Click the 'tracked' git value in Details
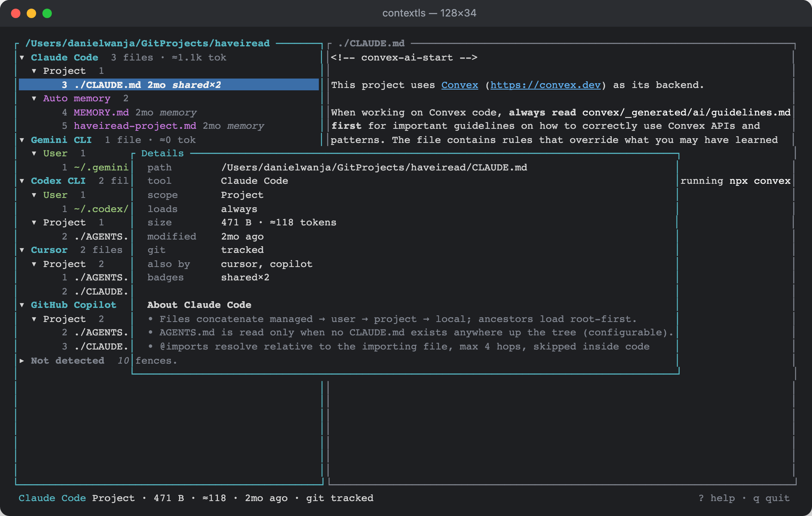Screen dimensions: 812x516 (242, 250)
